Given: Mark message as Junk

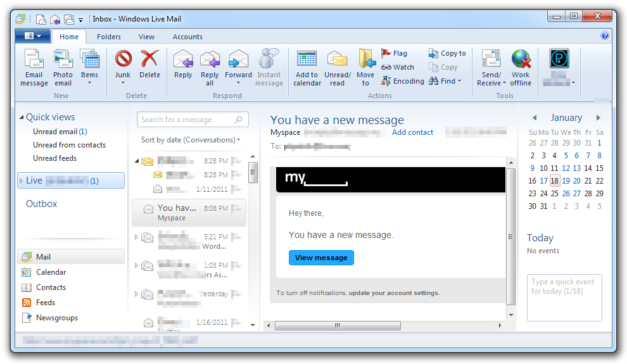Looking at the screenshot, I should point(123,67).
